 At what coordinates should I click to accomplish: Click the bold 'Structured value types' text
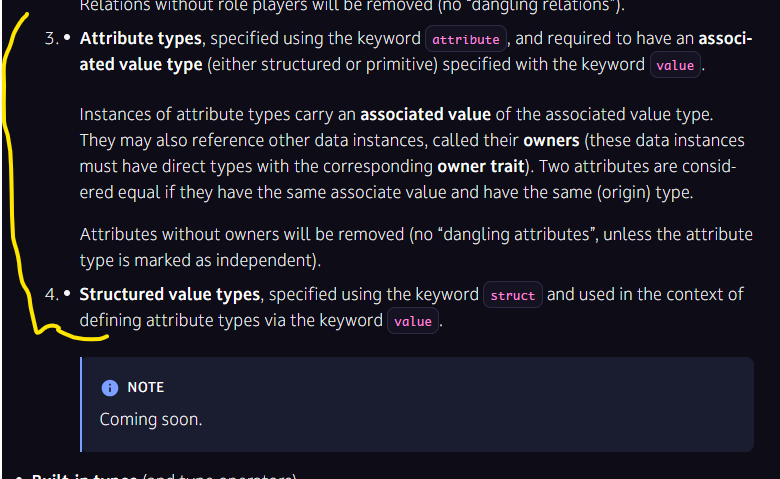tap(170, 294)
